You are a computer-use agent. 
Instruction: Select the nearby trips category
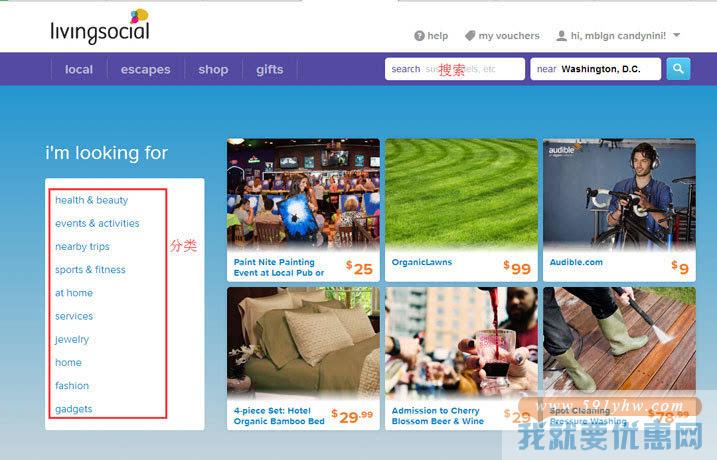click(x=82, y=246)
